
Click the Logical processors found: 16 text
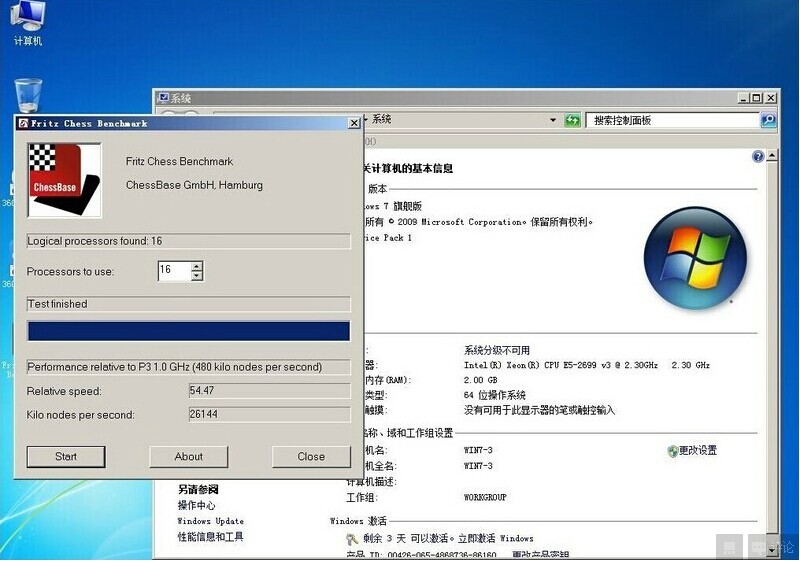click(x=95, y=241)
